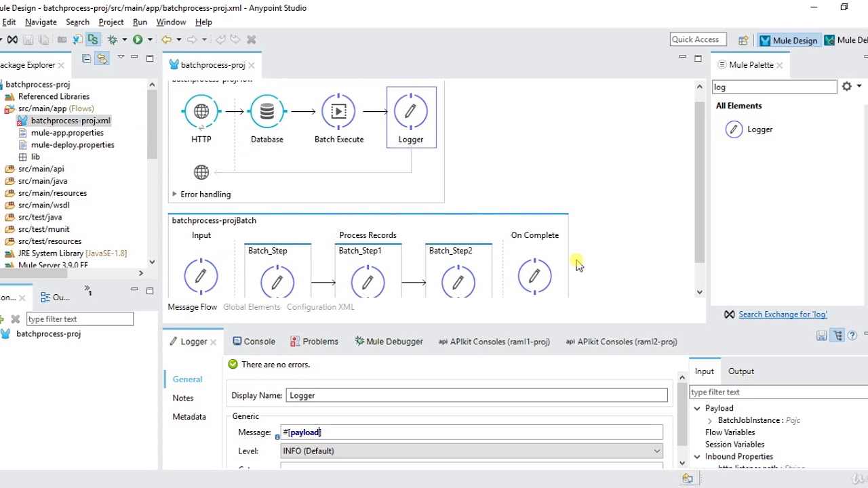Switch to the Mule Debugger tab
Image resolution: width=868 pixels, height=488 pixels.
pyautogui.click(x=389, y=342)
